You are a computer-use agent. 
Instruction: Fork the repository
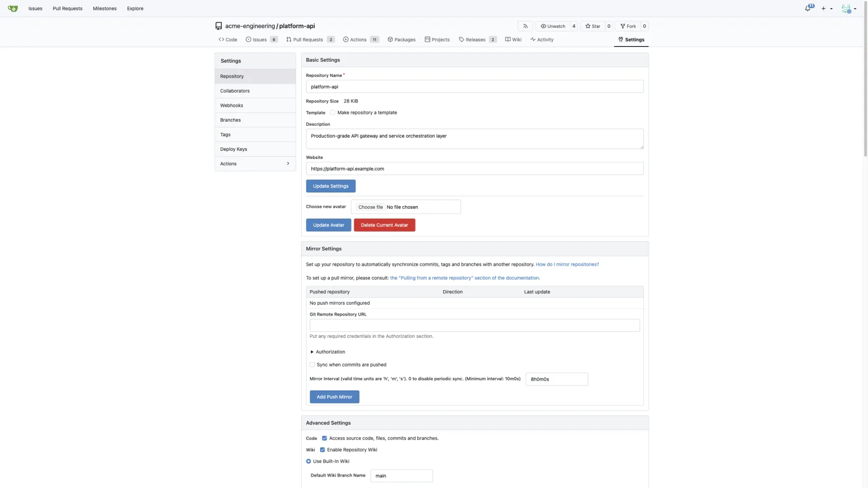(628, 26)
